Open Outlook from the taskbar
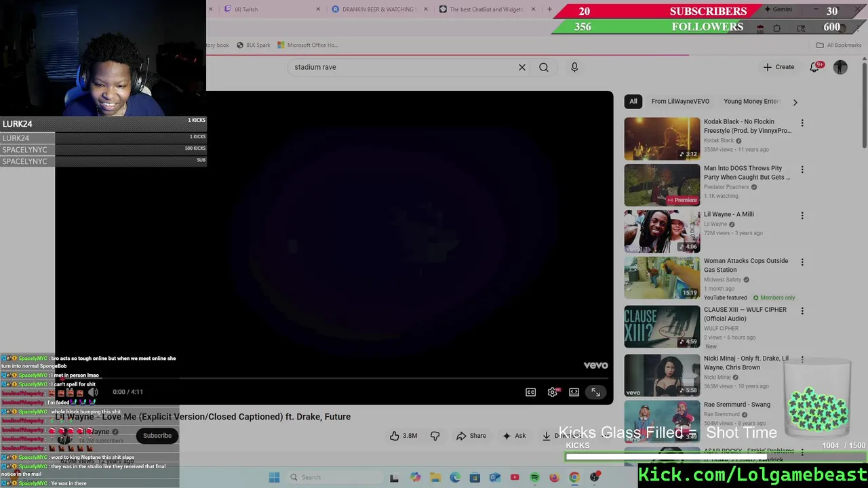The image size is (868, 488). pos(494,477)
